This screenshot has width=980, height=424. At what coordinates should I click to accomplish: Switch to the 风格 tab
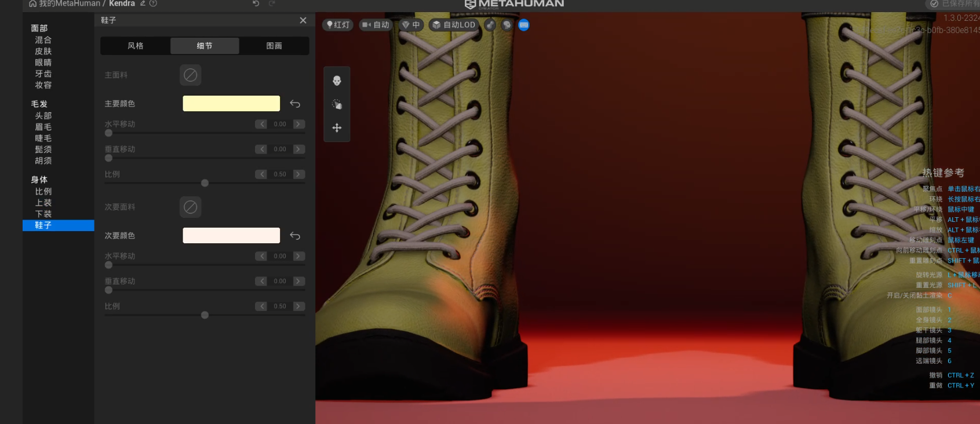click(x=136, y=46)
